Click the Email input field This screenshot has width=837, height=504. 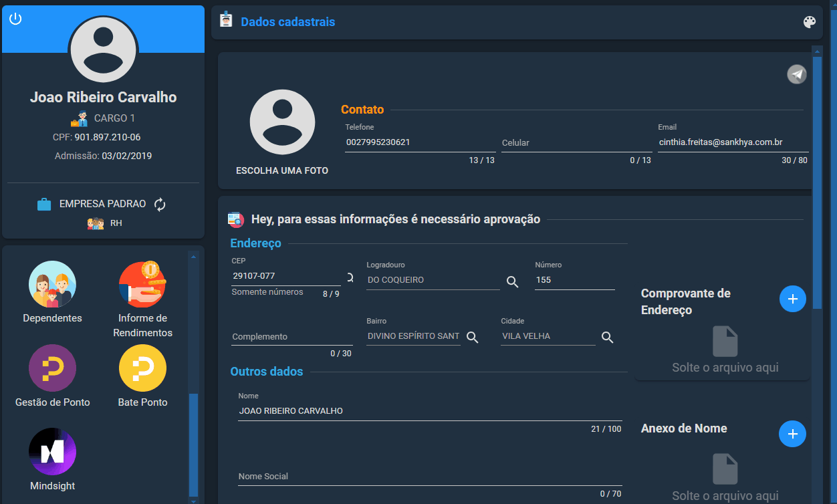click(x=733, y=142)
